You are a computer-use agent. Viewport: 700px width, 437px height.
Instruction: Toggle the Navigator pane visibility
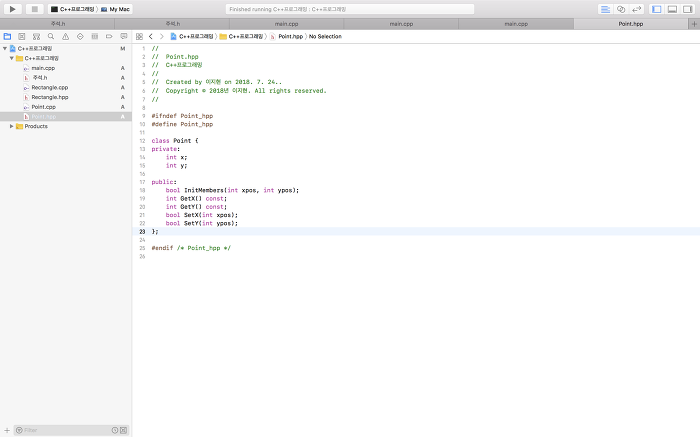tap(656, 9)
